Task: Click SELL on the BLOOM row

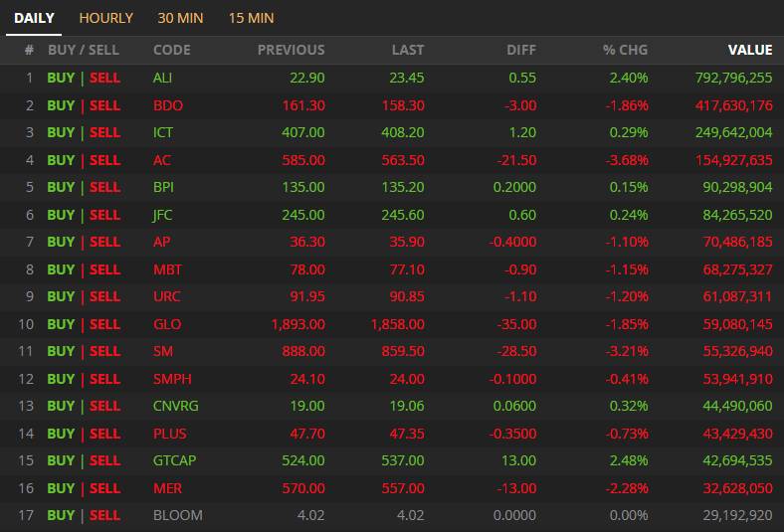Action: (105, 515)
